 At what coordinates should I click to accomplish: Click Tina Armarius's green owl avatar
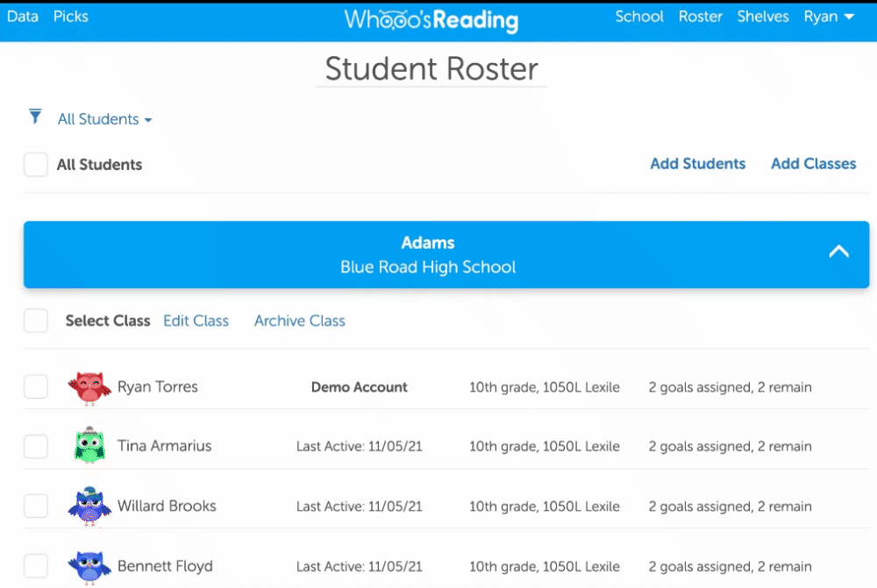(89, 446)
